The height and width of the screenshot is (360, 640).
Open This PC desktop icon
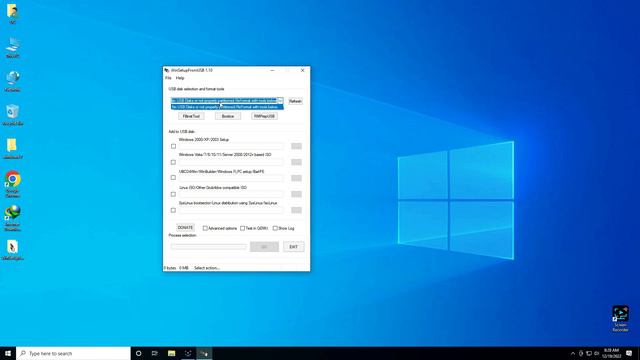[13, 46]
